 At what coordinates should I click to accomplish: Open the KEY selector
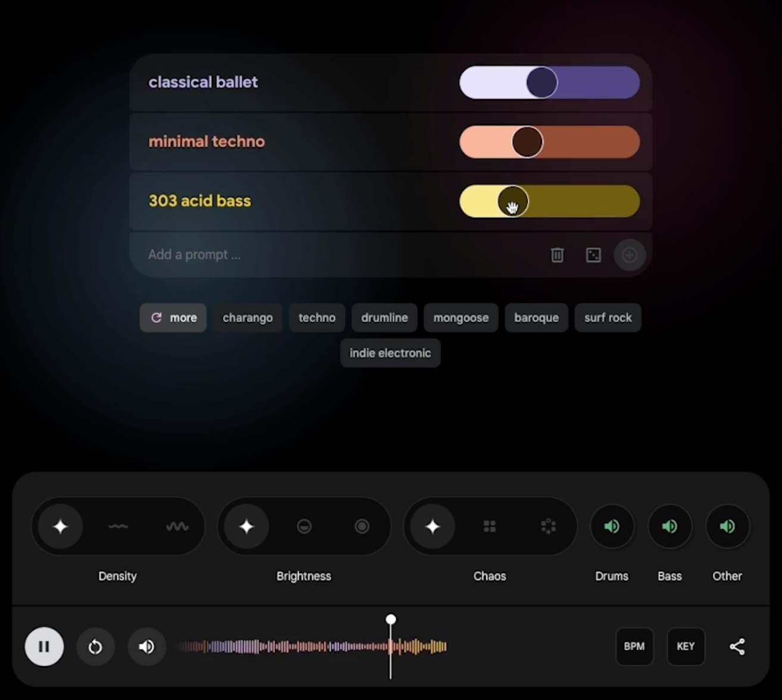(686, 646)
